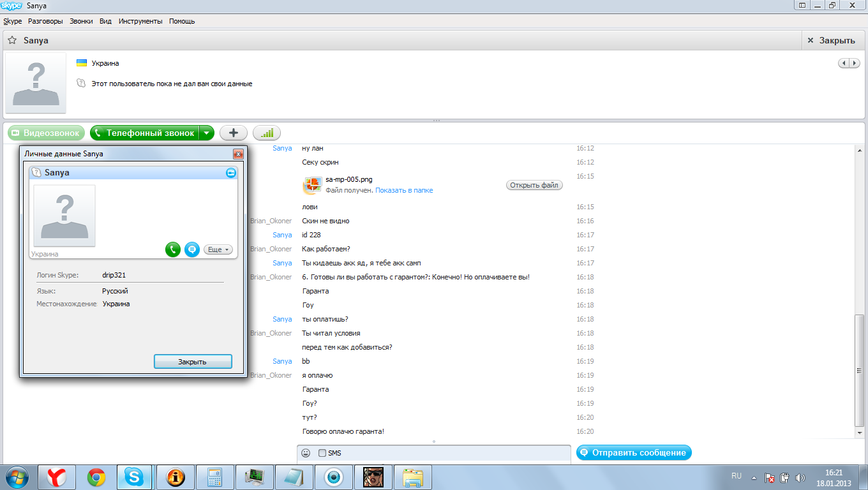This screenshot has height=490, width=868.
Task: Open the Разговоры menu
Action: [x=45, y=21]
